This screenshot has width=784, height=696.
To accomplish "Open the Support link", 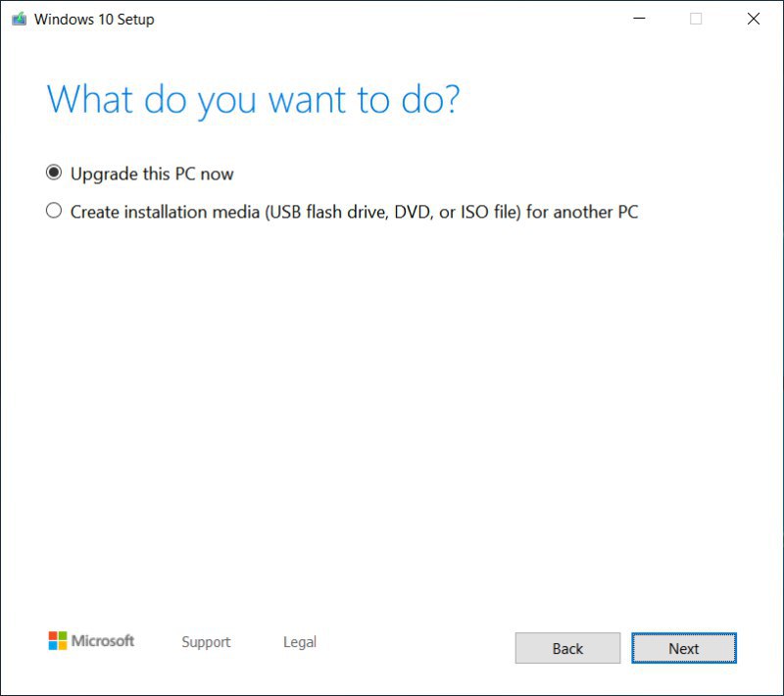I will pos(206,641).
